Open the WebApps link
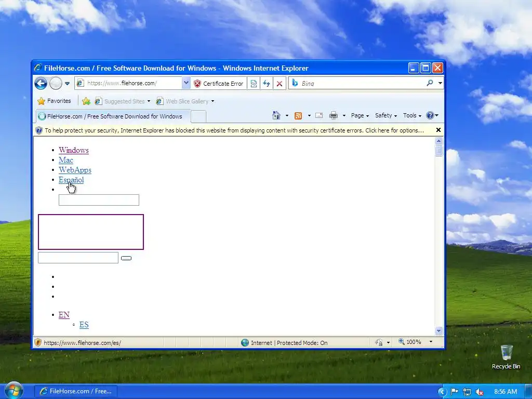This screenshot has width=532, height=399. point(75,170)
